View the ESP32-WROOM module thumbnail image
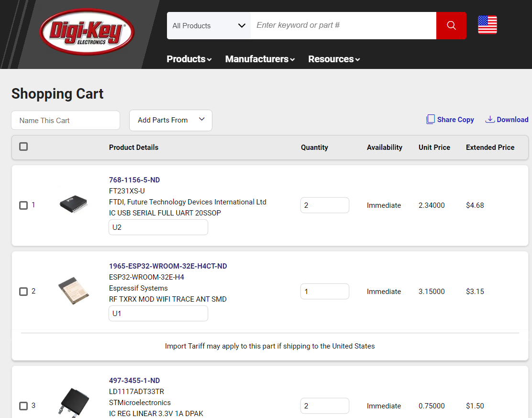This screenshot has height=418, width=532. pos(73,290)
